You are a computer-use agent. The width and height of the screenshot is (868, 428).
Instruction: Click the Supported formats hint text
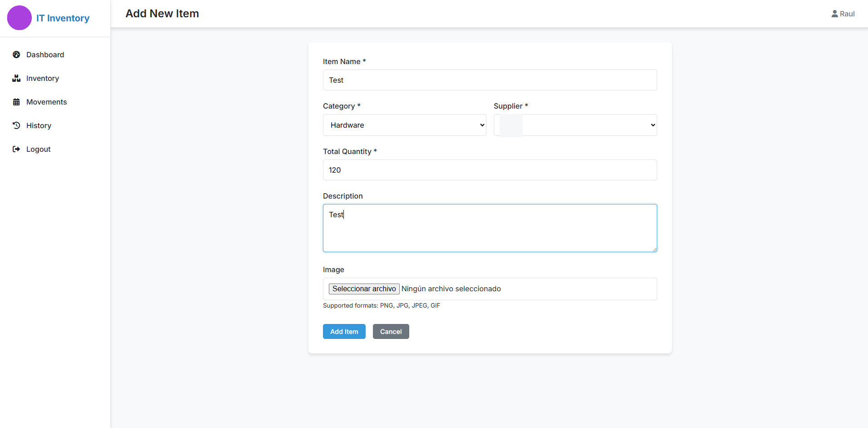[x=382, y=306]
